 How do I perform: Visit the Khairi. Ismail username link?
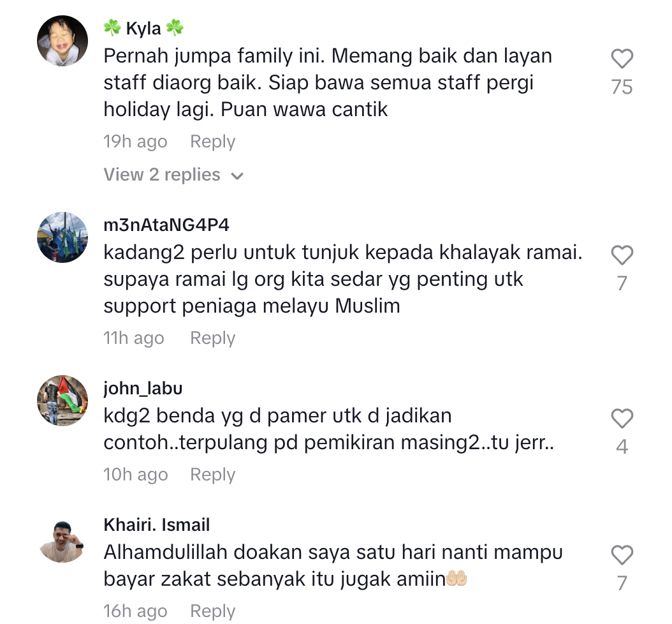157,525
